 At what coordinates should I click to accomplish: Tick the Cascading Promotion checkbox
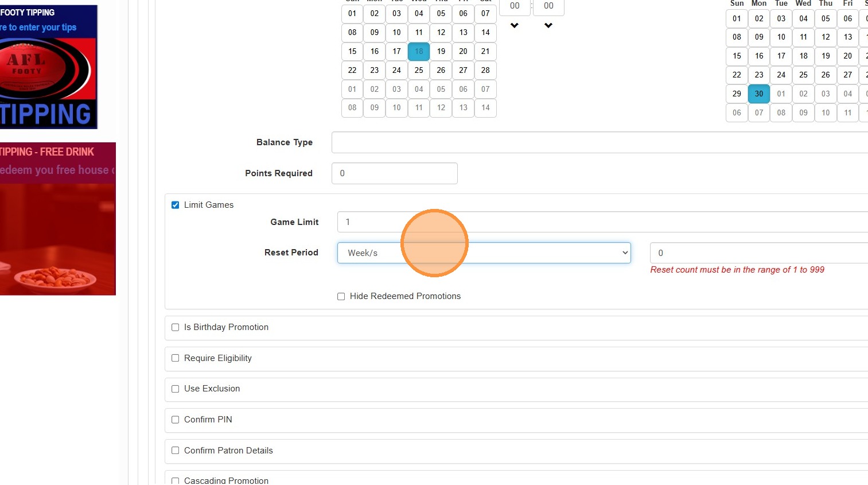coord(176,480)
